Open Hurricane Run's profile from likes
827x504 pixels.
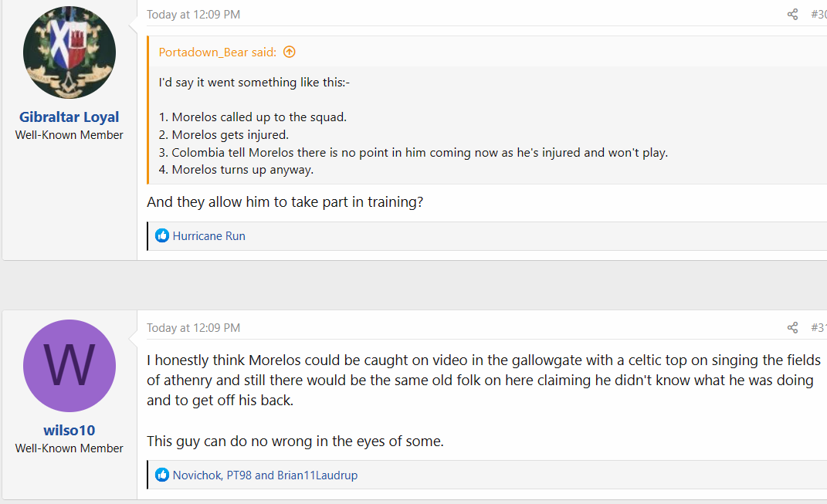(x=208, y=235)
